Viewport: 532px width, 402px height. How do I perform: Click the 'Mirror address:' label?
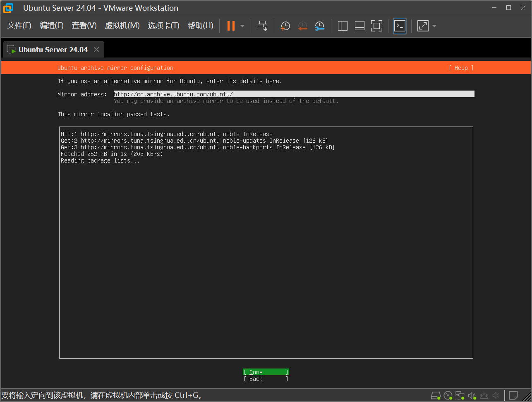pos(82,94)
